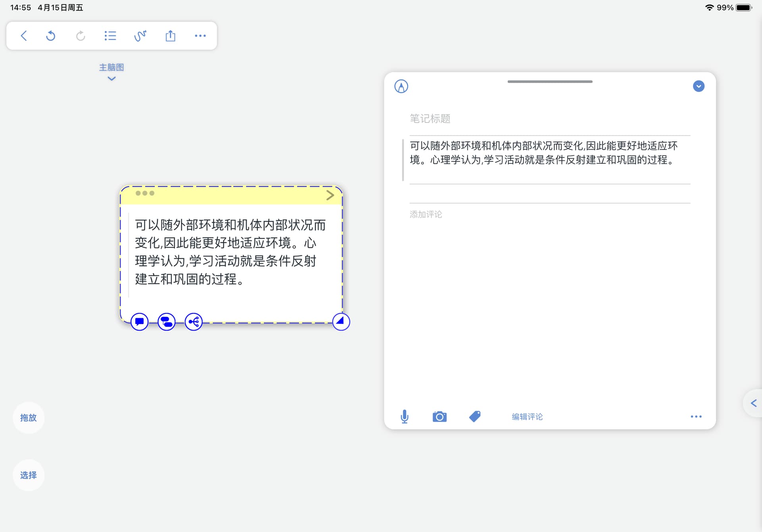Toggle the pen annotation mode icon

pyautogui.click(x=401, y=86)
